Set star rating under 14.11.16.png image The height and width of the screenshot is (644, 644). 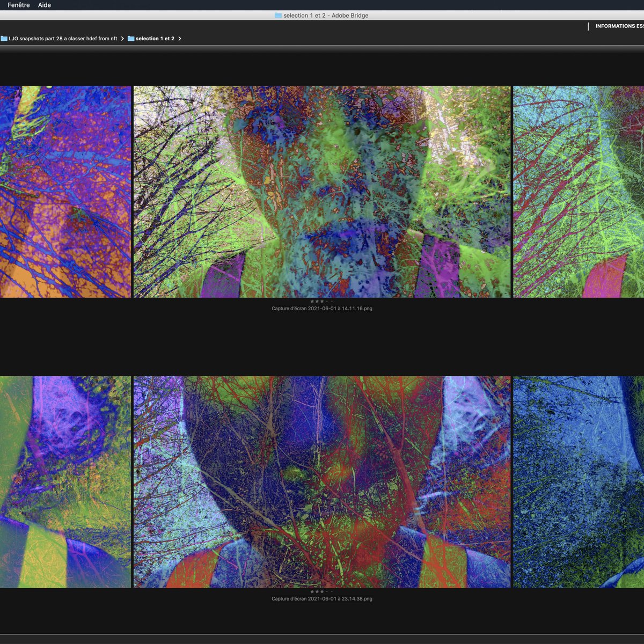(322, 302)
